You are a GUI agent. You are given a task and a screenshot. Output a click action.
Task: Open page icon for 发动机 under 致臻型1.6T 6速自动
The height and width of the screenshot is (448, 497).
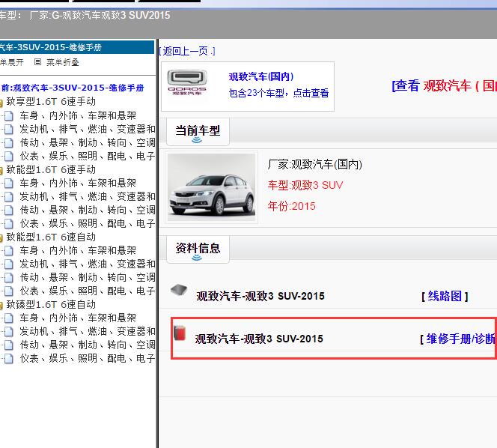coord(9,332)
